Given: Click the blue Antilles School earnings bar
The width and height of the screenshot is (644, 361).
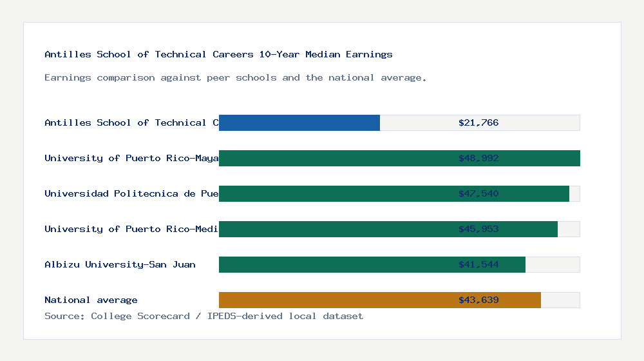Looking at the screenshot, I should coord(299,122).
